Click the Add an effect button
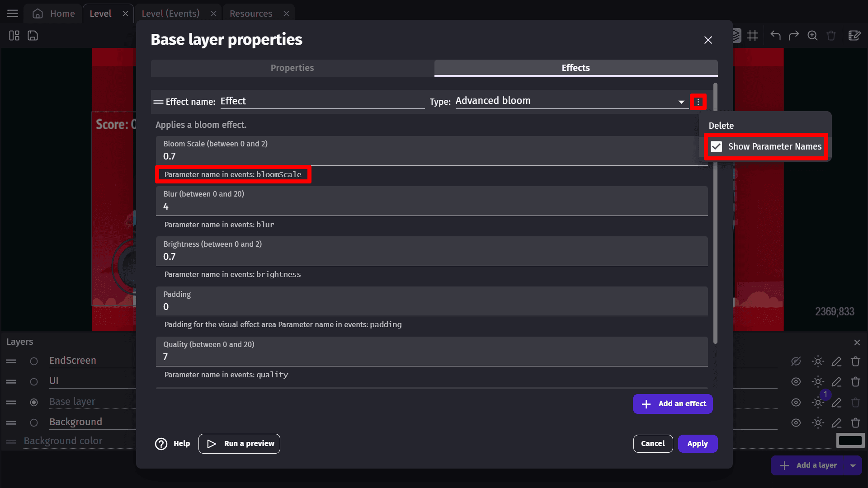The height and width of the screenshot is (488, 868). 673,404
